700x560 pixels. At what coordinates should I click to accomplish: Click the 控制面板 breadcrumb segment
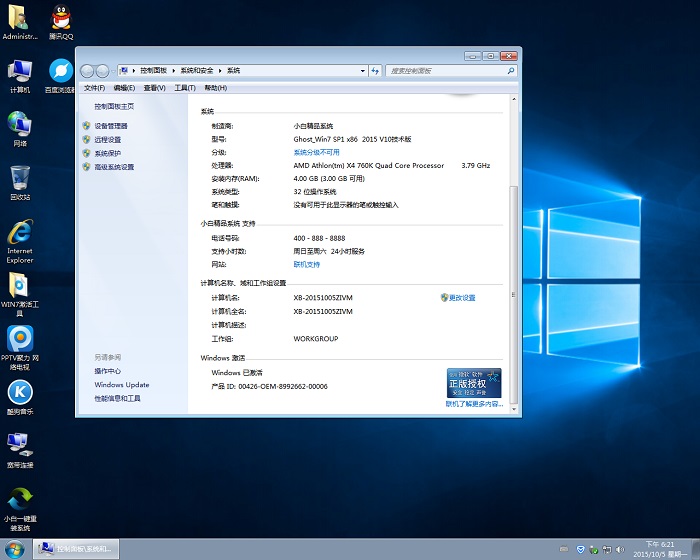[x=153, y=71]
